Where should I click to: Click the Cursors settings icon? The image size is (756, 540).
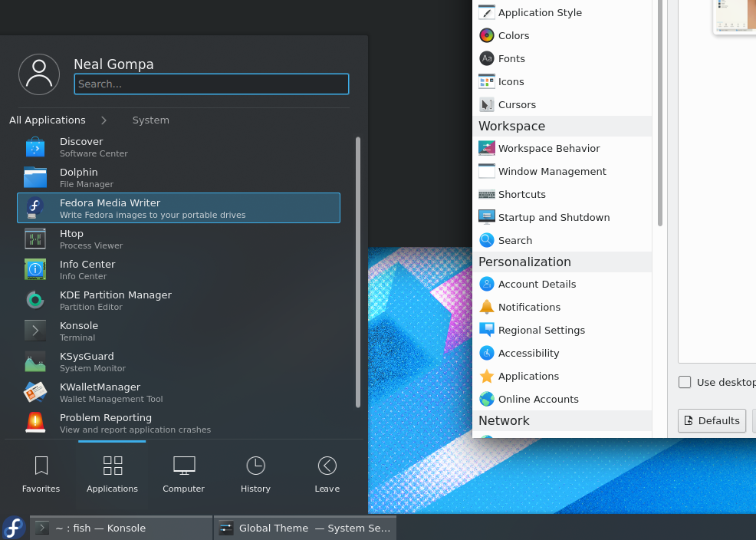coord(486,104)
